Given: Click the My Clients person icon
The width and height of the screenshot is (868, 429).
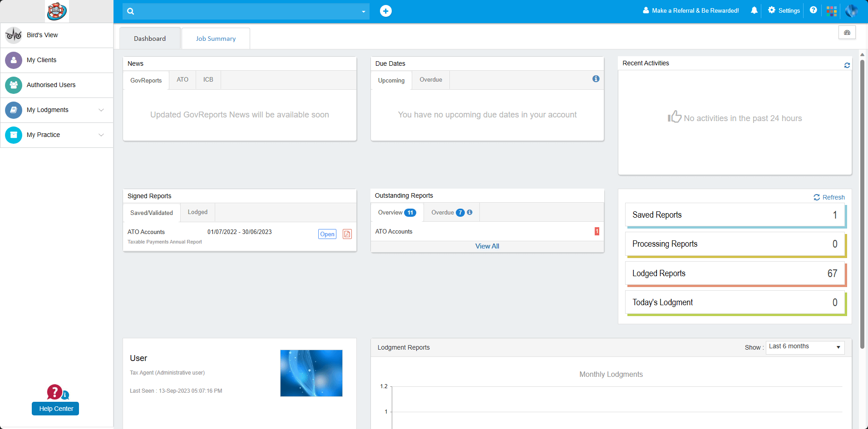Looking at the screenshot, I should 14,60.
